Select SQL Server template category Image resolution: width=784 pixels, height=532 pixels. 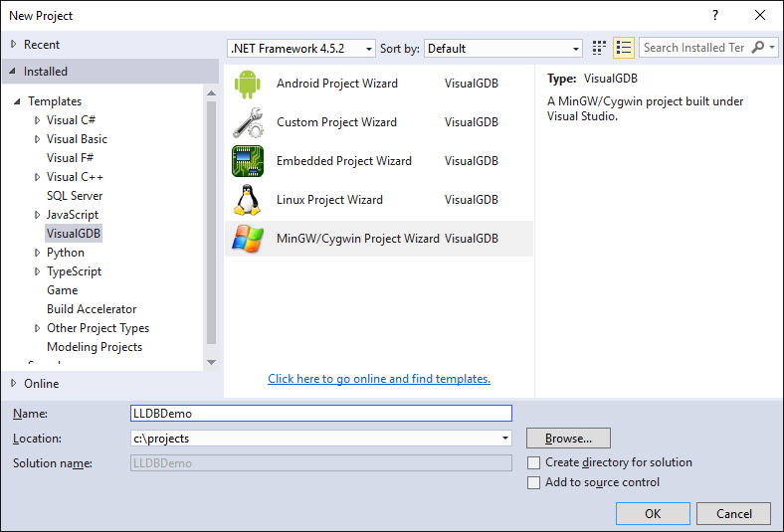click(75, 196)
